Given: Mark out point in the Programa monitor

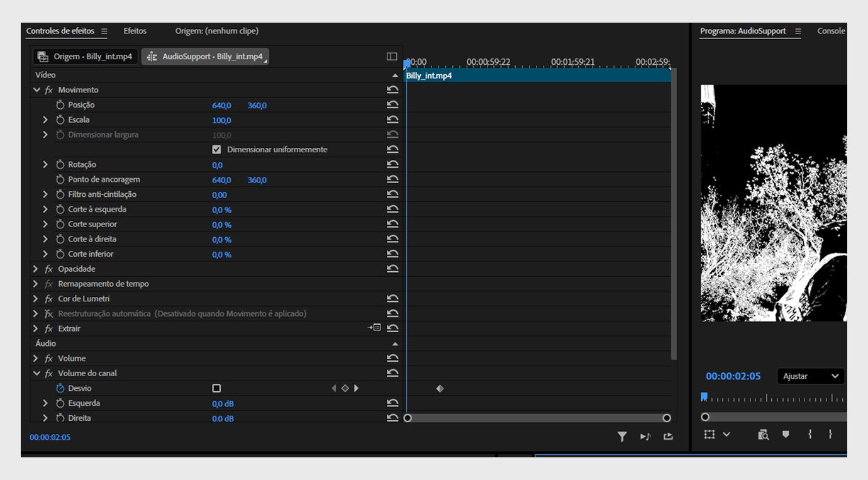Looking at the screenshot, I should coord(830,434).
